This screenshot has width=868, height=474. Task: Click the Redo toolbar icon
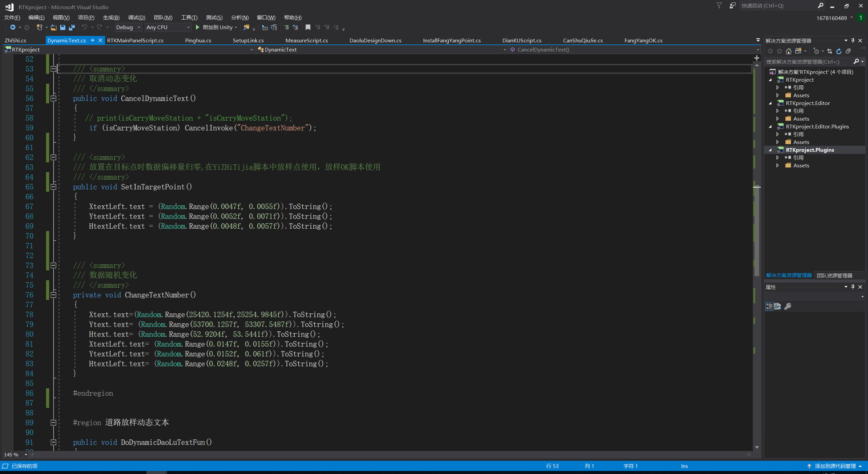click(99, 27)
